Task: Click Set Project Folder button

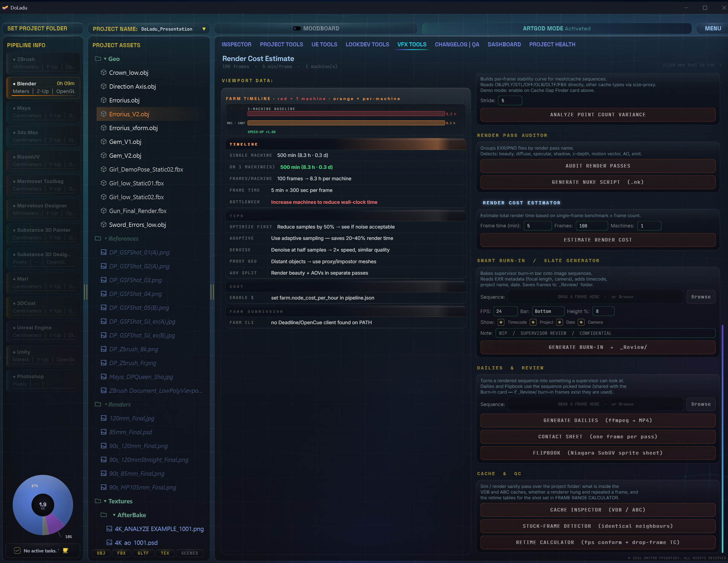Action: 42,28
